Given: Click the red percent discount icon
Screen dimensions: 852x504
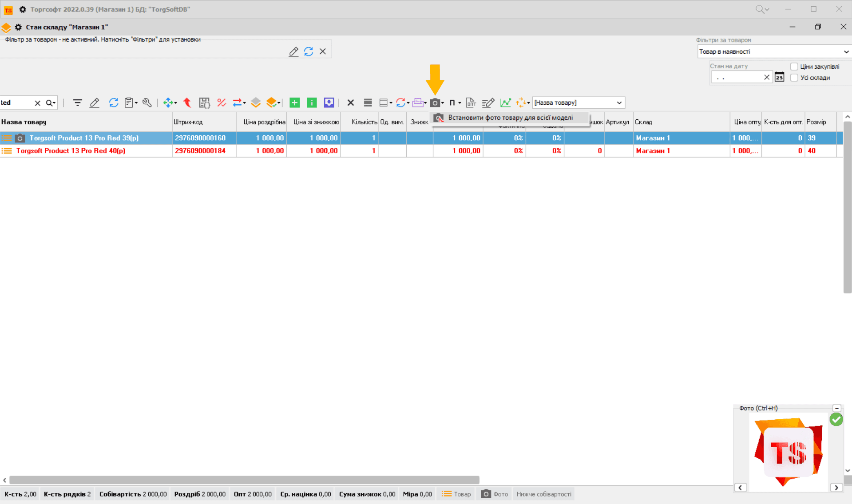Looking at the screenshot, I should (221, 102).
